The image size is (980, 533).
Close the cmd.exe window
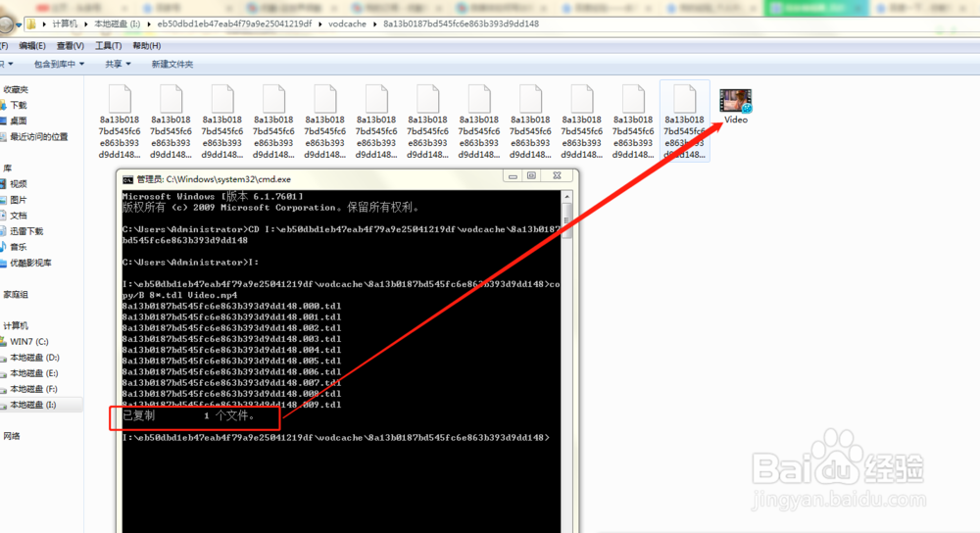(557, 176)
